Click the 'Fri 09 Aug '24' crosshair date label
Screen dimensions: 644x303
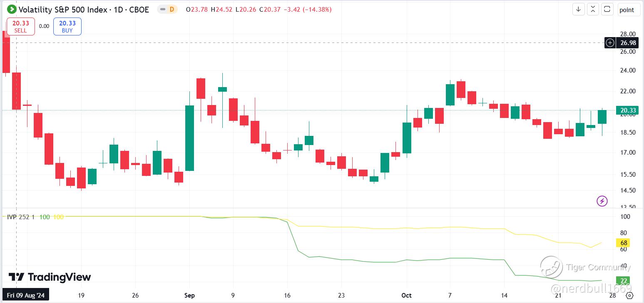(x=26, y=295)
